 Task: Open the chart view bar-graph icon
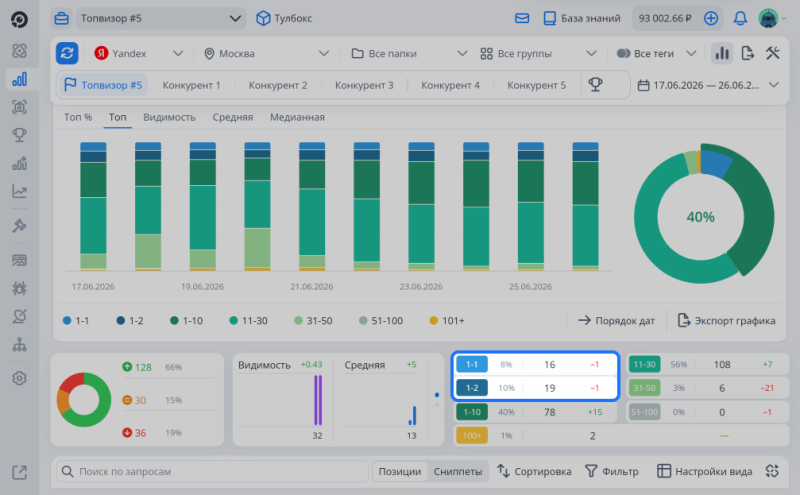click(722, 53)
